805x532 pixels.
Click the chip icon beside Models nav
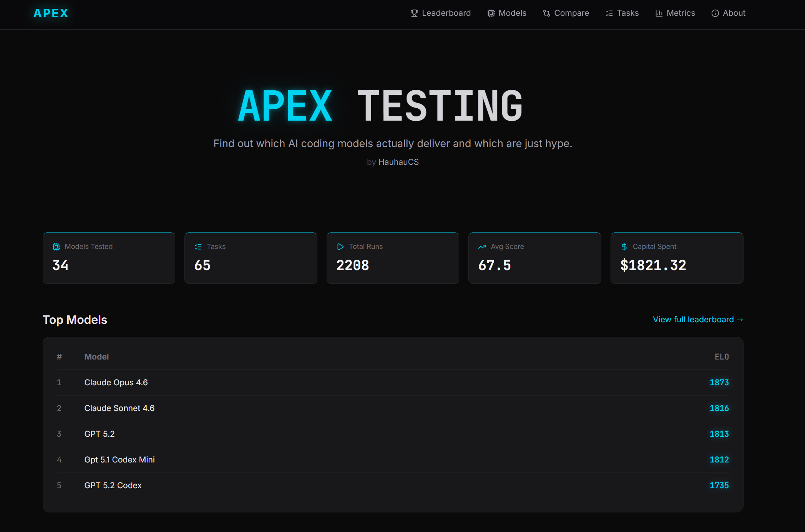click(491, 13)
